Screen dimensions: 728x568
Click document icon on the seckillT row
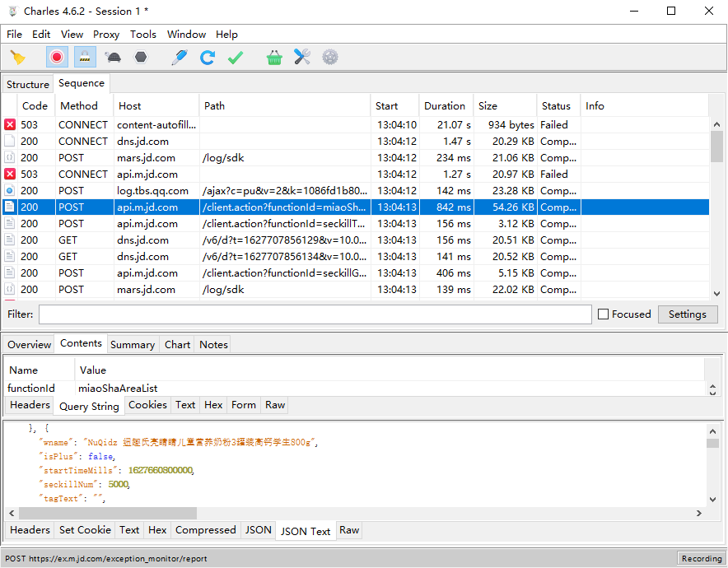(10, 223)
